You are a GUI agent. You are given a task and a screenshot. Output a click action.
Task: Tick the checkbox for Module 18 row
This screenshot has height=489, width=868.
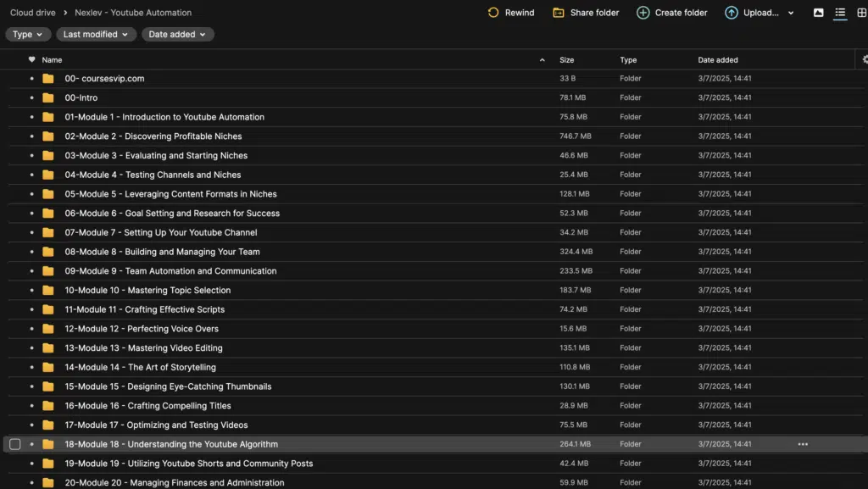15,444
